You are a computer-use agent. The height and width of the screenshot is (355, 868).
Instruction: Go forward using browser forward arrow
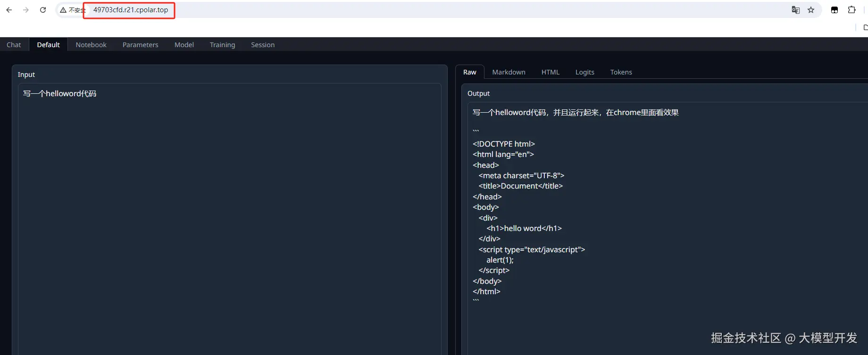click(26, 10)
